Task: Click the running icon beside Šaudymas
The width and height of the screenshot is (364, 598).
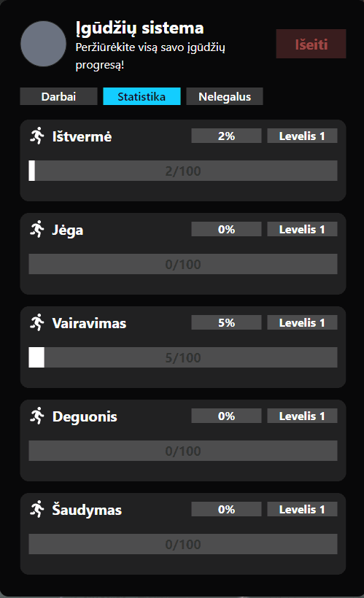Action: pos(37,510)
